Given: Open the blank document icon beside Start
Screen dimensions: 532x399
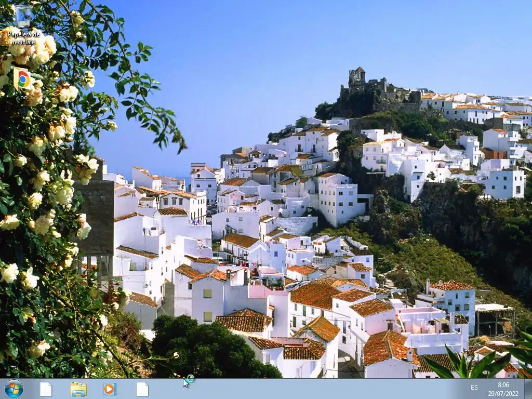Looking at the screenshot, I should click(x=46, y=389).
